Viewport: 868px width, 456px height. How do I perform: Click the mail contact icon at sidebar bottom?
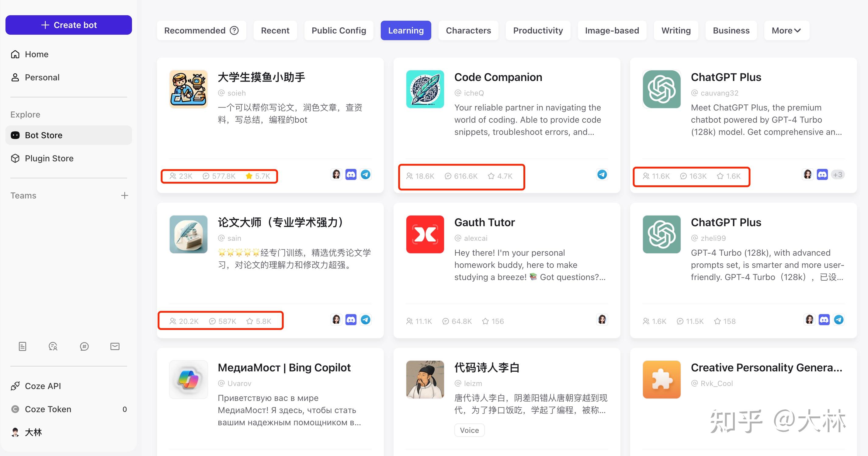pyautogui.click(x=115, y=346)
